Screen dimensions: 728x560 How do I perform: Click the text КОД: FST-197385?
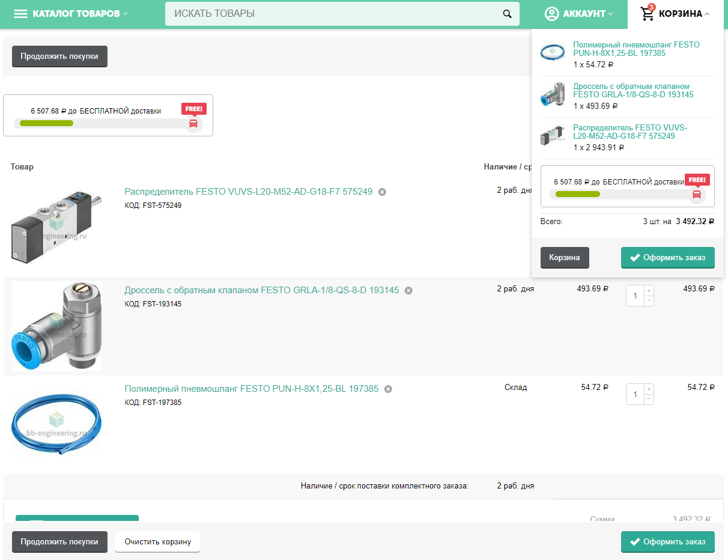click(153, 403)
